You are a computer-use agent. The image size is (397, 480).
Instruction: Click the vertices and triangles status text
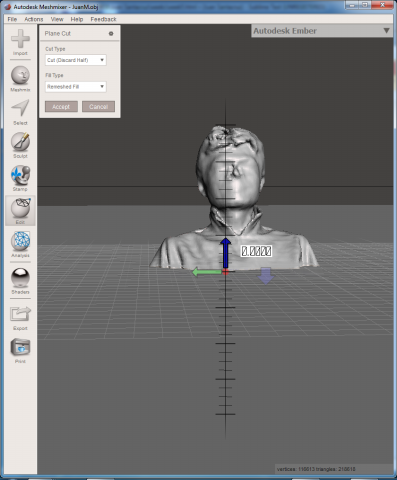tap(316, 469)
